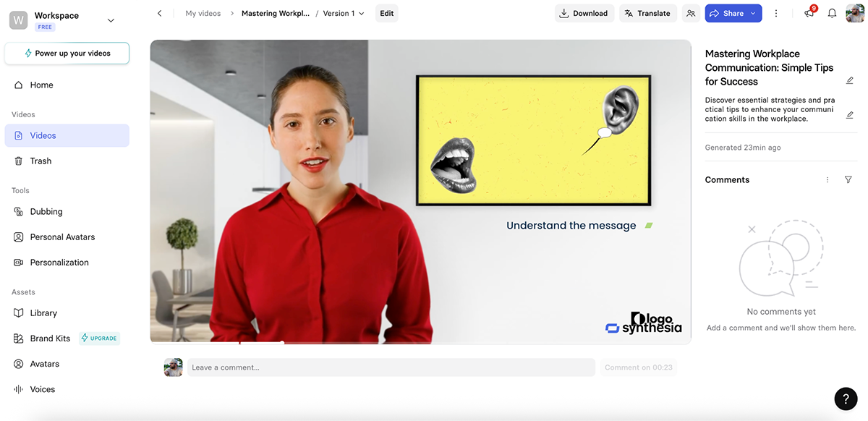Click the back arrow icon
Image resolution: width=868 pixels, height=421 pixels.
pos(159,13)
